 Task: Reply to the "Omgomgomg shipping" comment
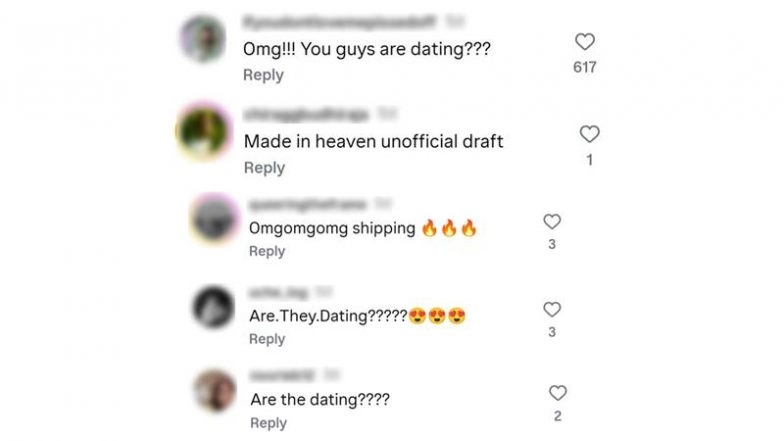click(x=267, y=251)
